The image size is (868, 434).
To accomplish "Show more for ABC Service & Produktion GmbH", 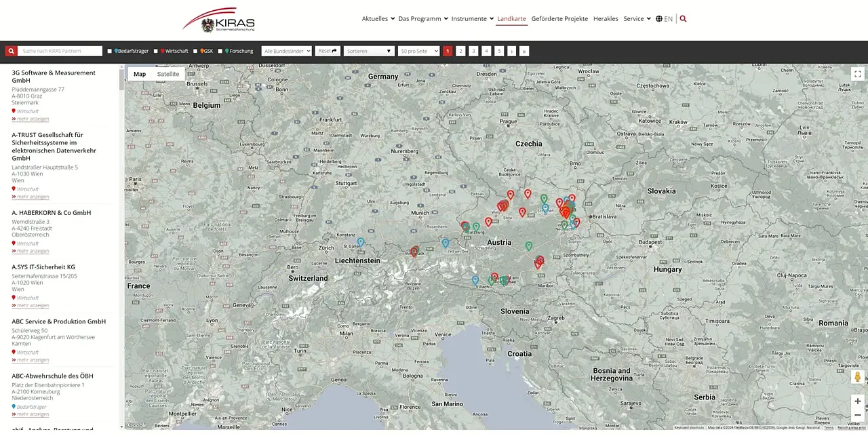I will (31, 360).
